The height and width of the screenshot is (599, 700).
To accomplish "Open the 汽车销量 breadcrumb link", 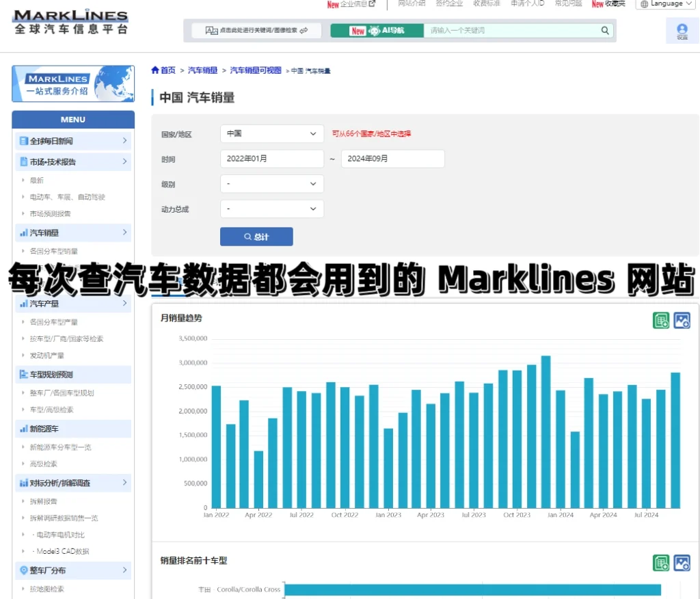I will click(x=202, y=70).
